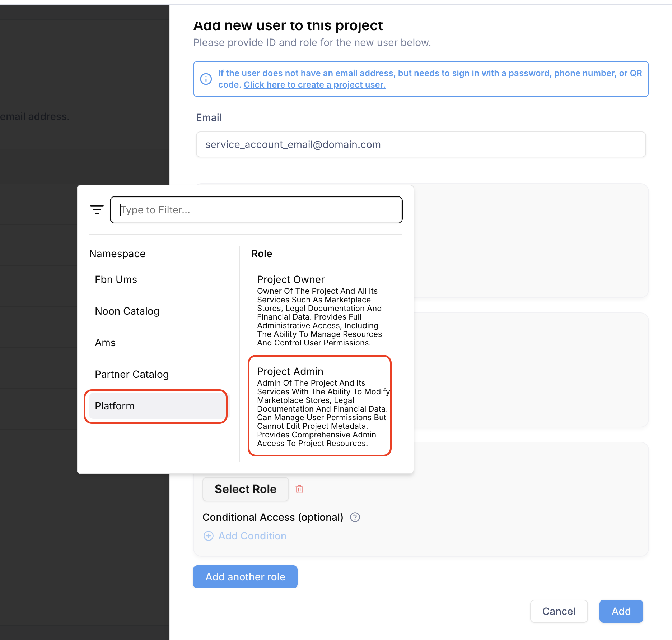Focus the Type to Filter field
The height and width of the screenshot is (640, 672).
pyautogui.click(x=256, y=210)
